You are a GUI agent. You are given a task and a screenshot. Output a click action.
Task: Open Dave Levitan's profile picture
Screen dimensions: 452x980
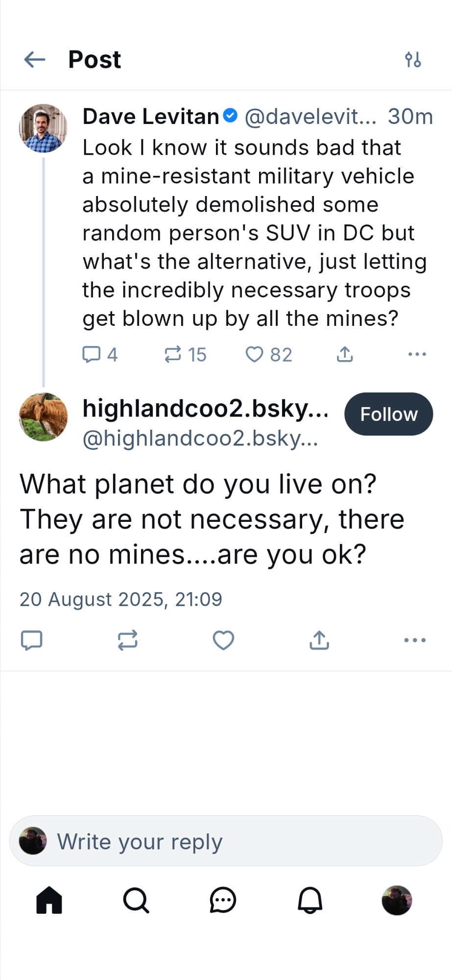(43, 128)
